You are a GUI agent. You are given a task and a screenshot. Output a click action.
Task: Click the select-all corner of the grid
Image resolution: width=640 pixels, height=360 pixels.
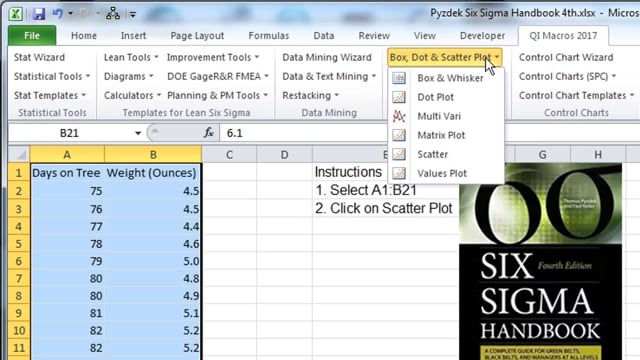[19, 155]
